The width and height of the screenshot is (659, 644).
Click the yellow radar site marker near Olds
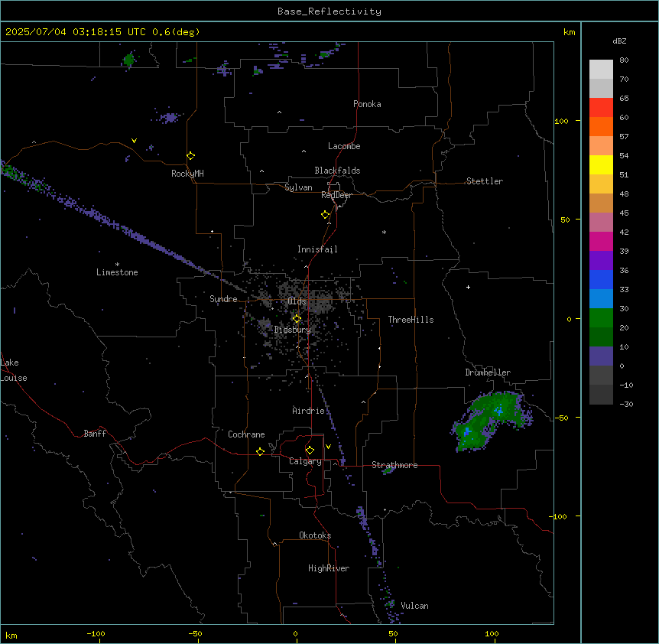297,319
